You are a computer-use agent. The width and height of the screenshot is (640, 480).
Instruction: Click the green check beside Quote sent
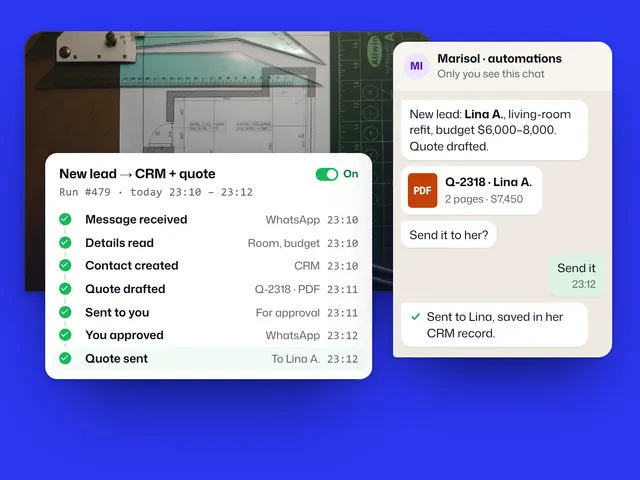point(65,358)
